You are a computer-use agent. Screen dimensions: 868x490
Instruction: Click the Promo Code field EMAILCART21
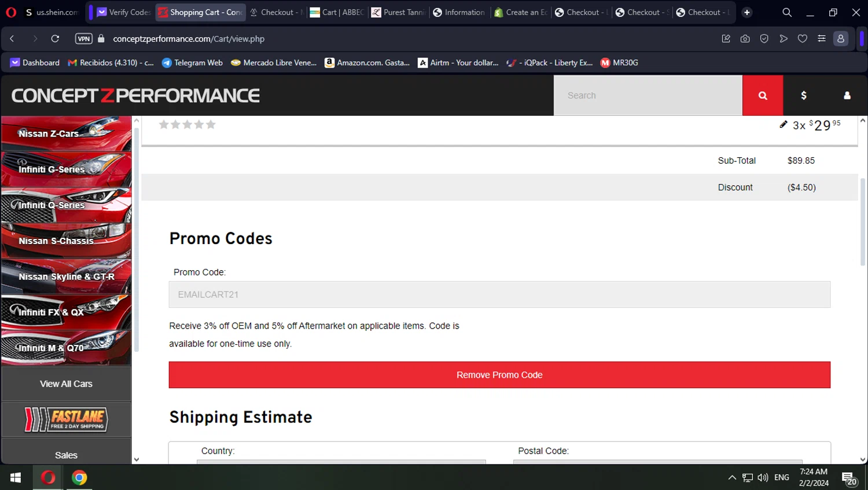click(499, 294)
